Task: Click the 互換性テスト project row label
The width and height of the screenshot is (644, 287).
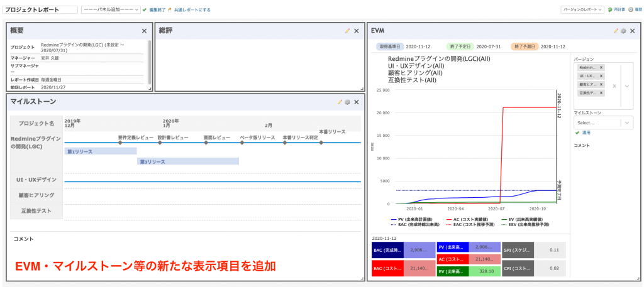Action: [x=36, y=211]
